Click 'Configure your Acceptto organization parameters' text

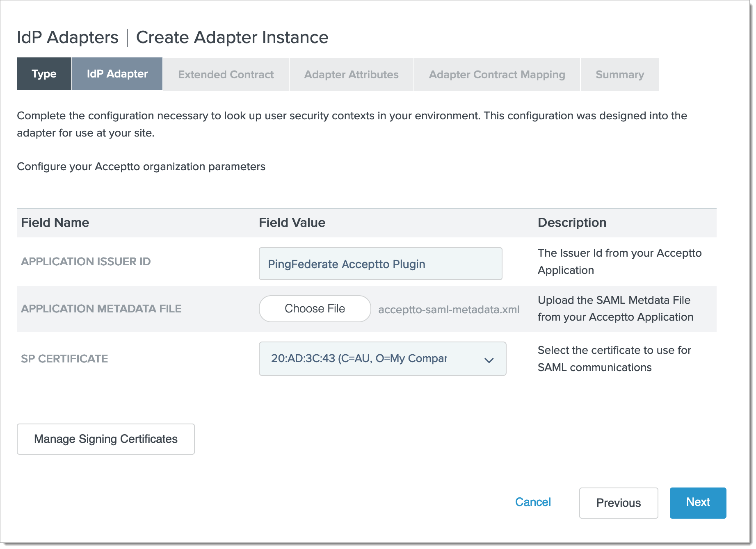(141, 166)
